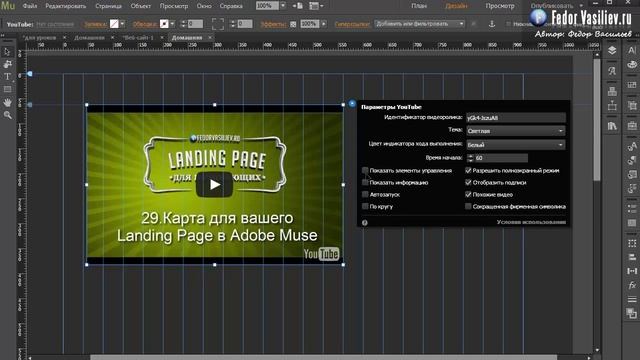This screenshot has height=360, width=640.
Task: Open the 'Страница' menu
Action: coord(108,6)
